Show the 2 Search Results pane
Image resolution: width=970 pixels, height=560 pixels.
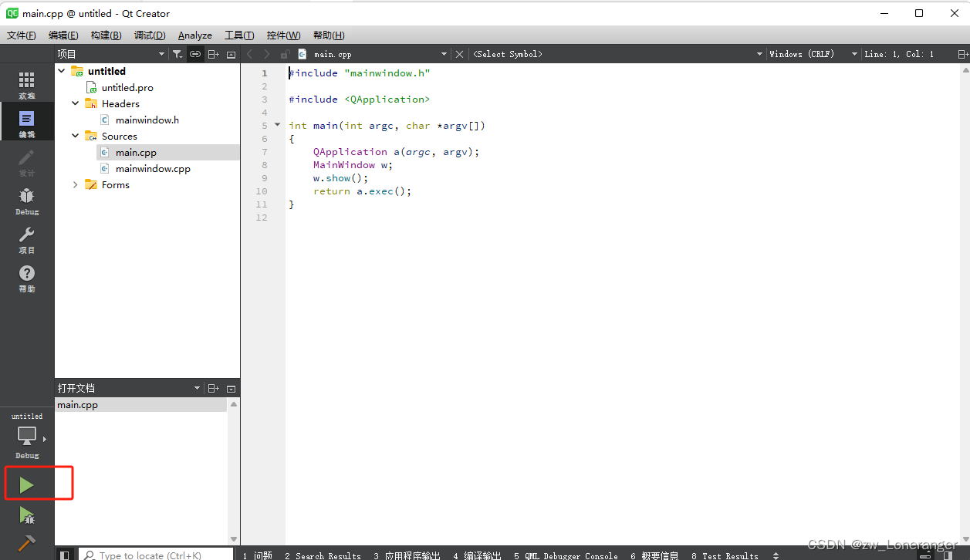pos(323,555)
